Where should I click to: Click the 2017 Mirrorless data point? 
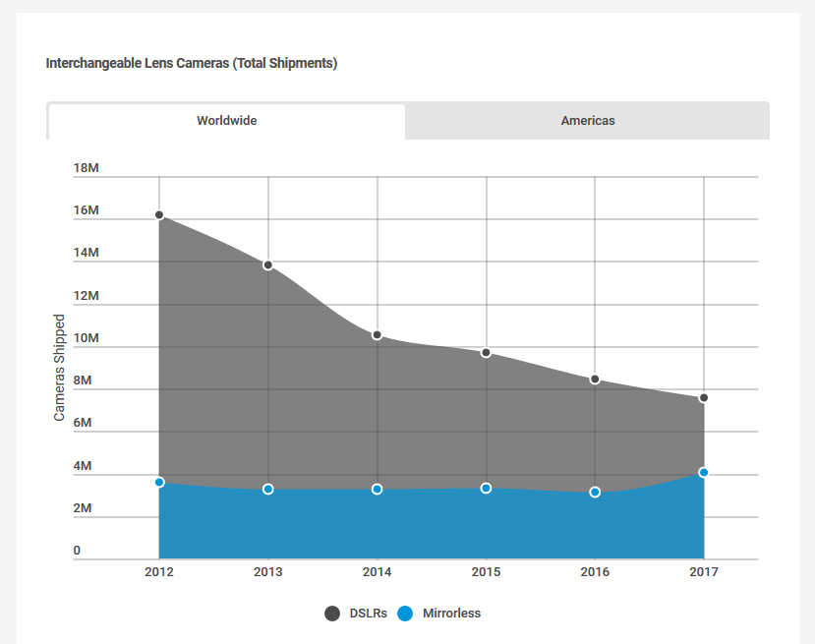tap(704, 473)
